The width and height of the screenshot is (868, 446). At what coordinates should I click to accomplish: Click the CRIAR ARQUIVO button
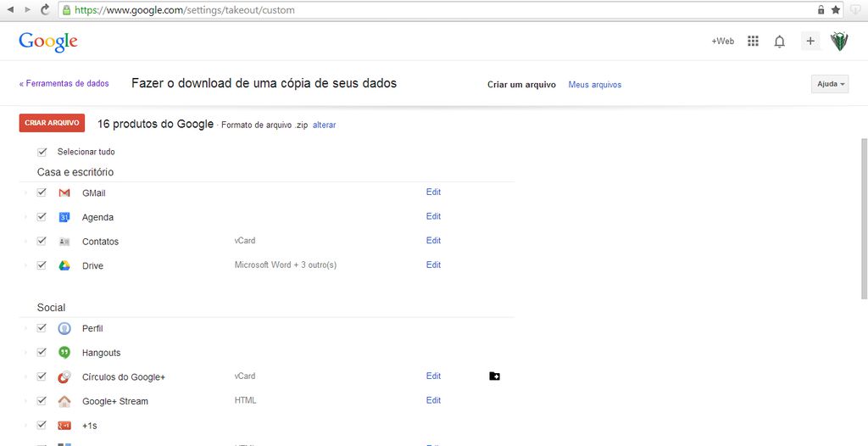coord(52,123)
